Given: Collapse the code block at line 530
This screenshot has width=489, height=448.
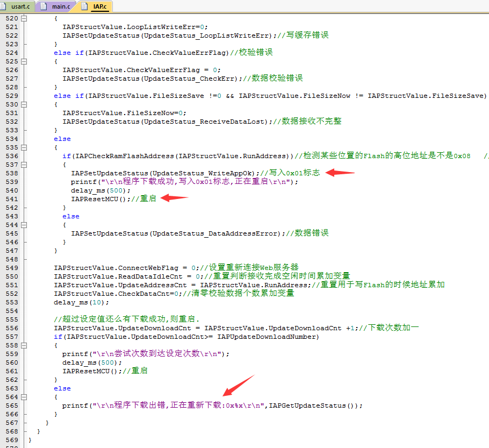Looking at the screenshot, I should tap(24, 104).
